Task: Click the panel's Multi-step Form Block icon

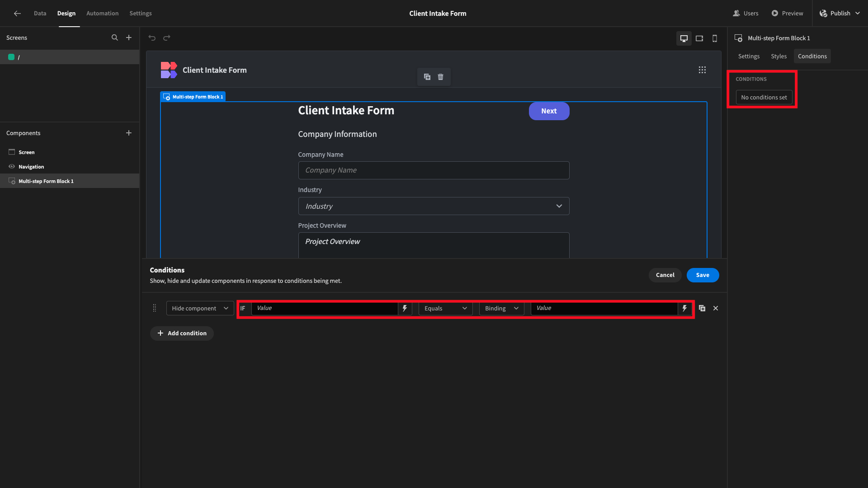Action: point(738,38)
